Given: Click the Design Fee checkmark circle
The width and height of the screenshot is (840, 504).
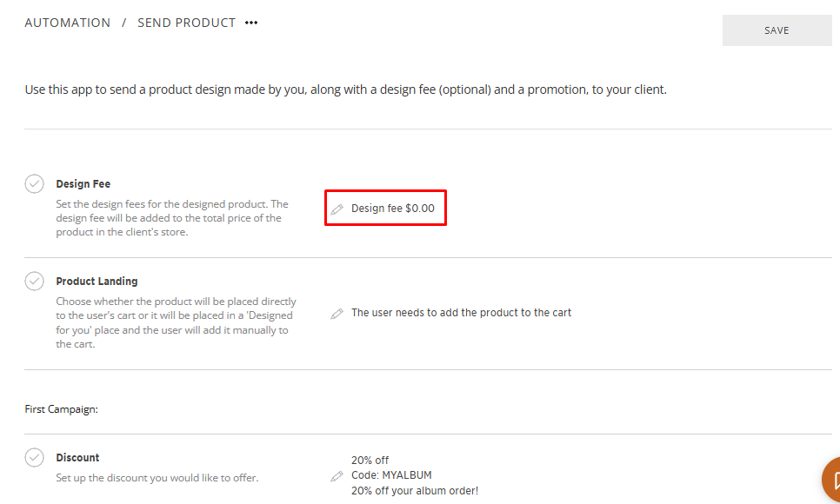Looking at the screenshot, I should [x=34, y=184].
